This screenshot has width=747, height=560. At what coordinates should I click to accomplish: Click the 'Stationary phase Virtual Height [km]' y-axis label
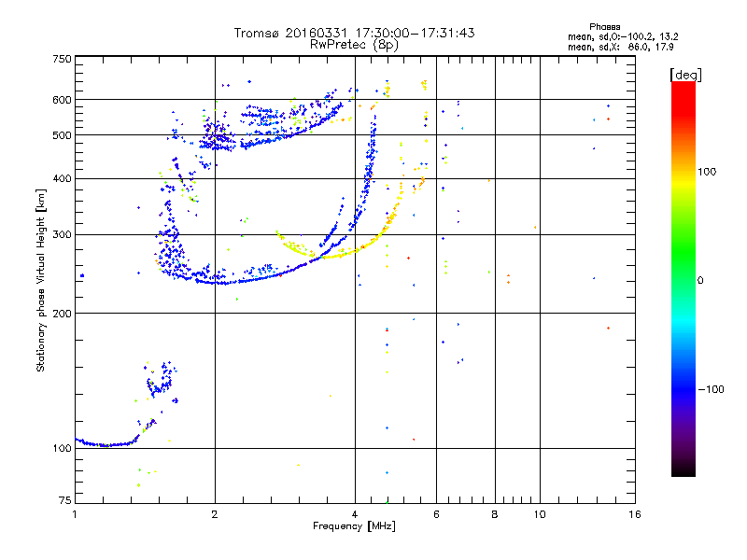pyautogui.click(x=40, y=281)
